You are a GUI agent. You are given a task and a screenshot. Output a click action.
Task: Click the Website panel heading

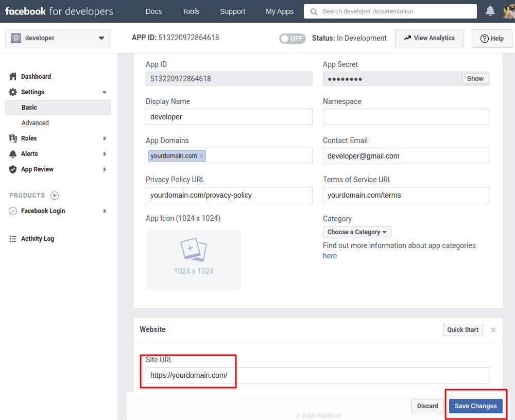click(152, 329)
